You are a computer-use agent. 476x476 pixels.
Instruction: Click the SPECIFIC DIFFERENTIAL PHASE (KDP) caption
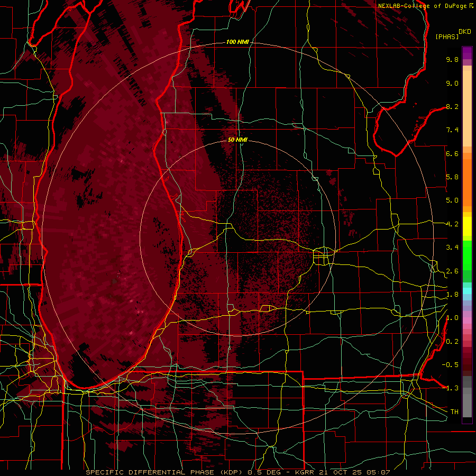click(x=165, y=472)
